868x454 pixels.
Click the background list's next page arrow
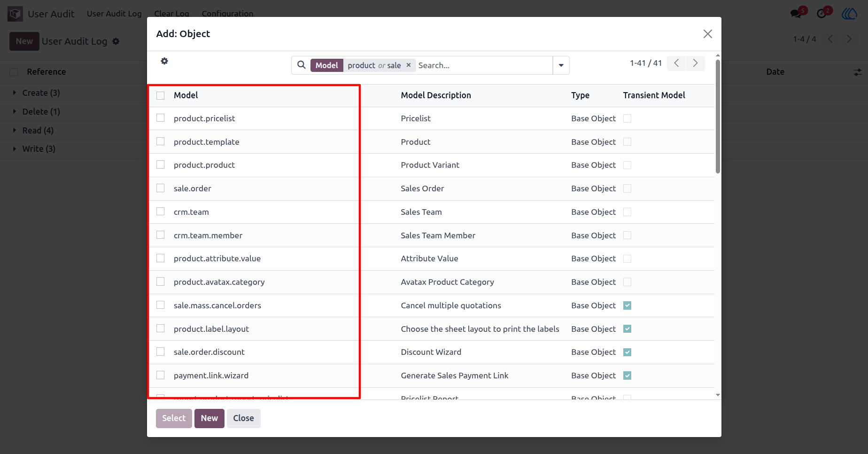click(x=849, y=39)
